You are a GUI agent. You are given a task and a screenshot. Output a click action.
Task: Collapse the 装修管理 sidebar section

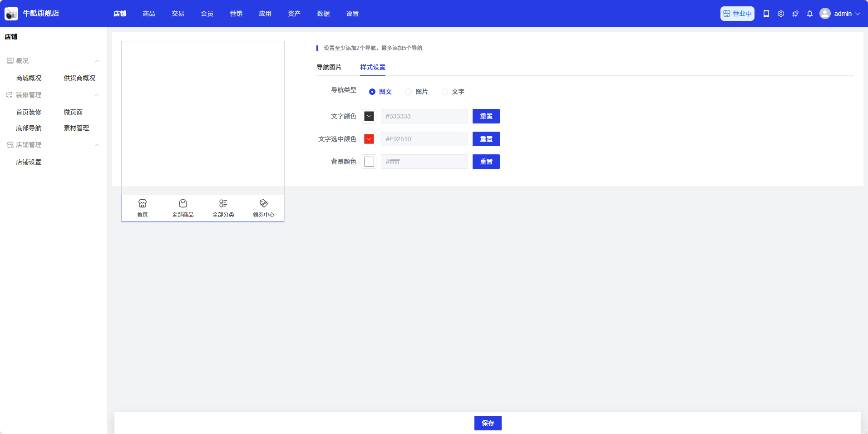tap(97, 95)
